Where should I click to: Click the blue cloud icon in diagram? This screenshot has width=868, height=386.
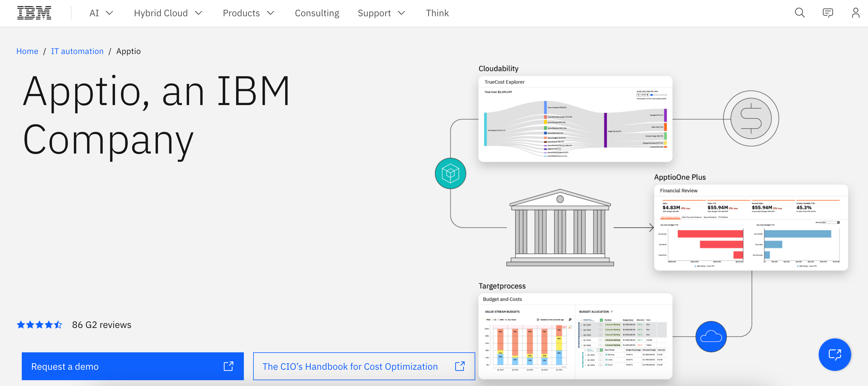[711, 336]
